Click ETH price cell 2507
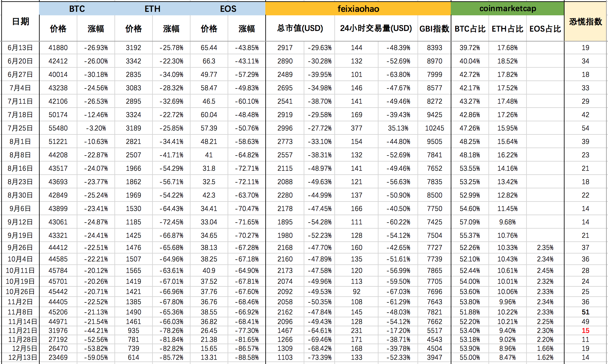Image resolution: width=608 pixels, height=364 pixels. 133,155
